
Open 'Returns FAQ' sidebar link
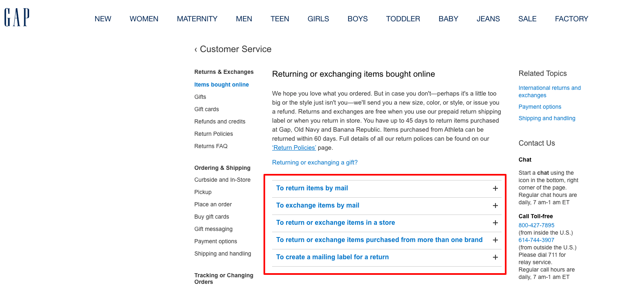point(211,146)
